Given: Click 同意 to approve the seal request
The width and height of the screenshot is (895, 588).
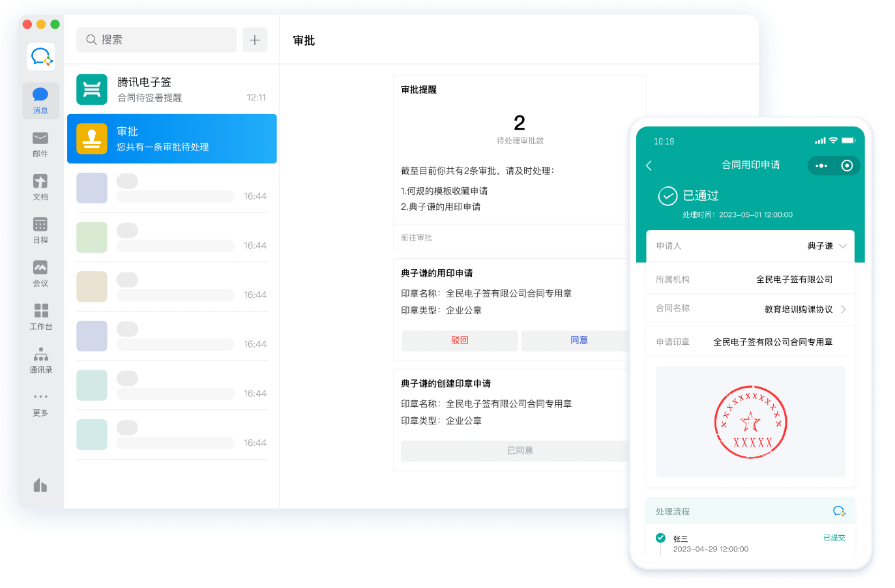Looking at the screenshot, I should 579,340.
